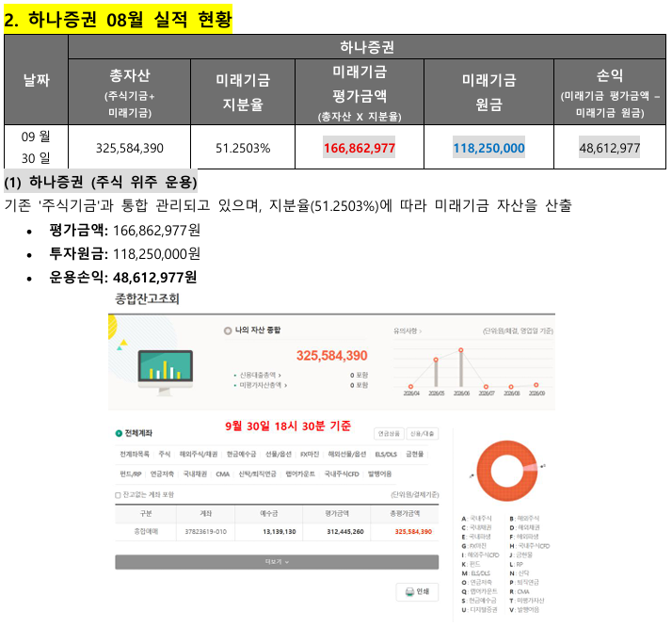Viewport: 672px width, 627px height.
Task: Select the 발행어음 tab
Action: (379, 474)
